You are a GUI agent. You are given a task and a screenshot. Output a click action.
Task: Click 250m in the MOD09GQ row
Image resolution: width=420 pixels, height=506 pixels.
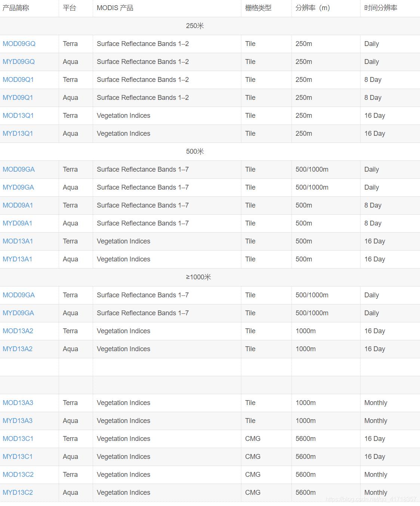304,44
